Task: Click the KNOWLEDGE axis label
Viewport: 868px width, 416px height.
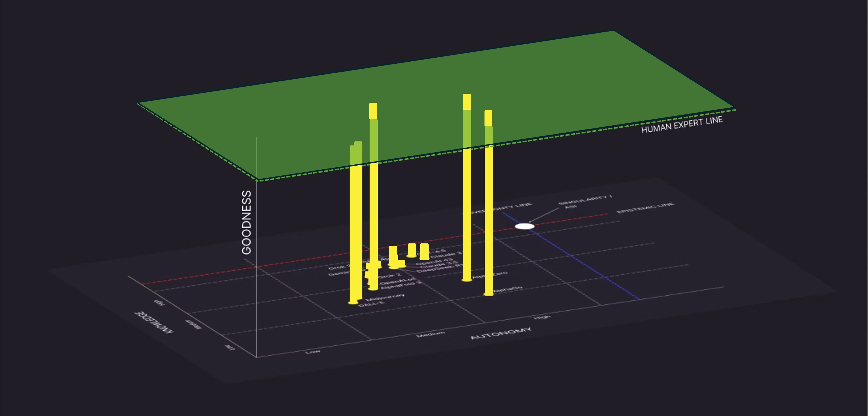Action: tap(154, 322)
